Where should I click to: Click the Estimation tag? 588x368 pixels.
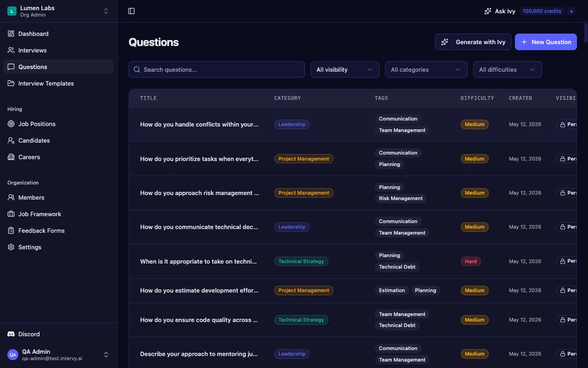pyautogui.click(x=392, y=290)
